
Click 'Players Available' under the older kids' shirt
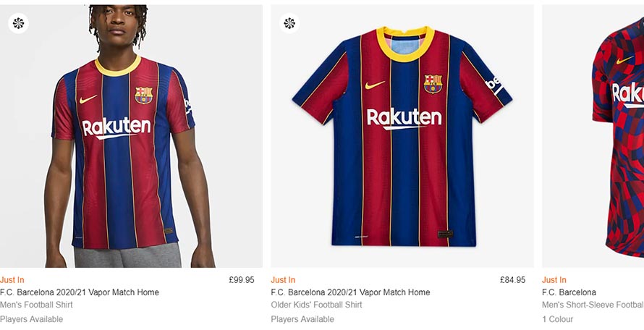point(302,319)
